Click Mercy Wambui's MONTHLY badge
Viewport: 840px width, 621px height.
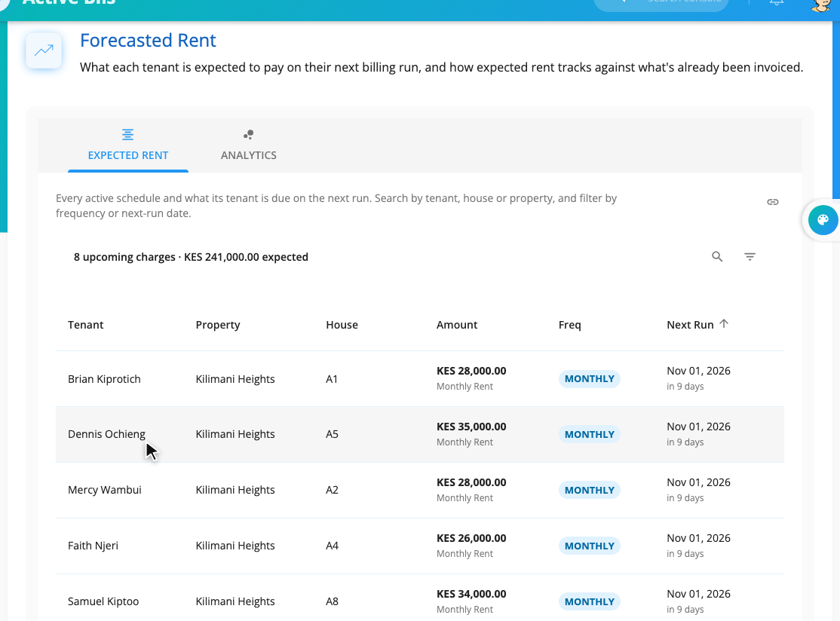pos(590,491)
